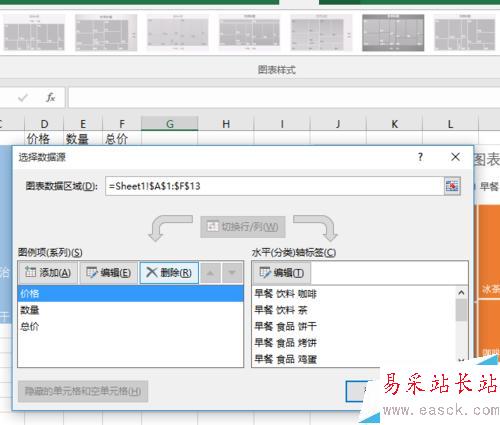The width and height of the screenshot is (500, 425).
Task: Choose the seventh chart style thumbnail
Action: 465,32
